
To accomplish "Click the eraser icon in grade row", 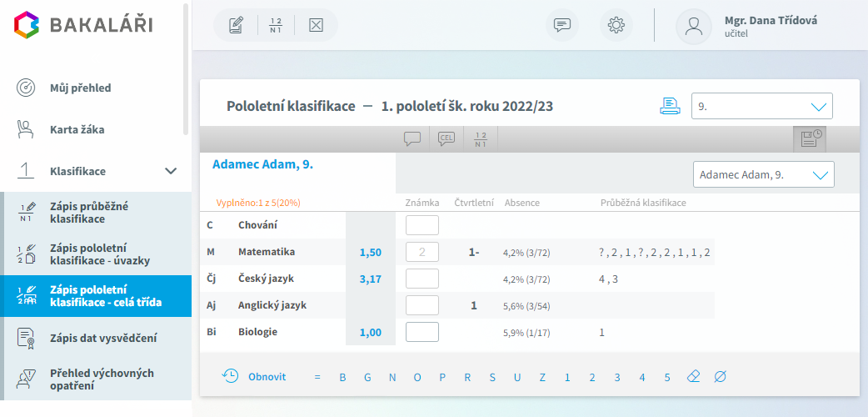I will pos(694,377).
